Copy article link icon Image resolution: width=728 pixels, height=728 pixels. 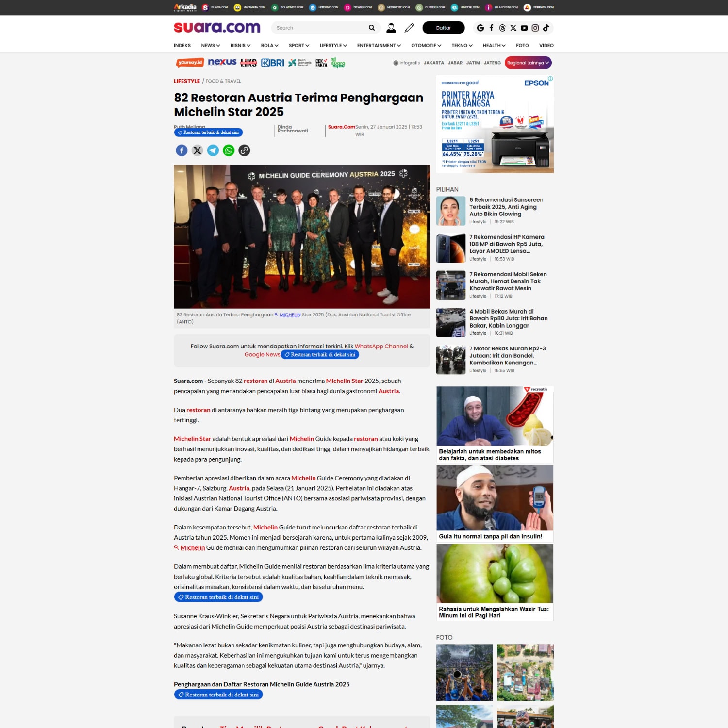click(x=245, y=150)
